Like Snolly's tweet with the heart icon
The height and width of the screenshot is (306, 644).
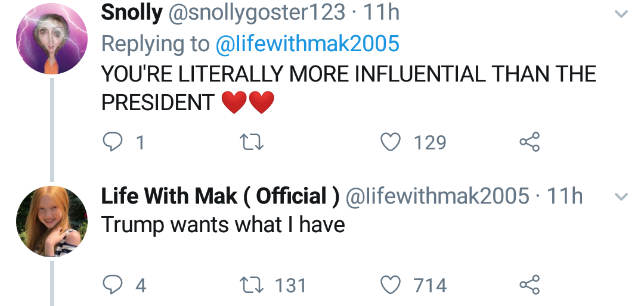tap(391, 143)
